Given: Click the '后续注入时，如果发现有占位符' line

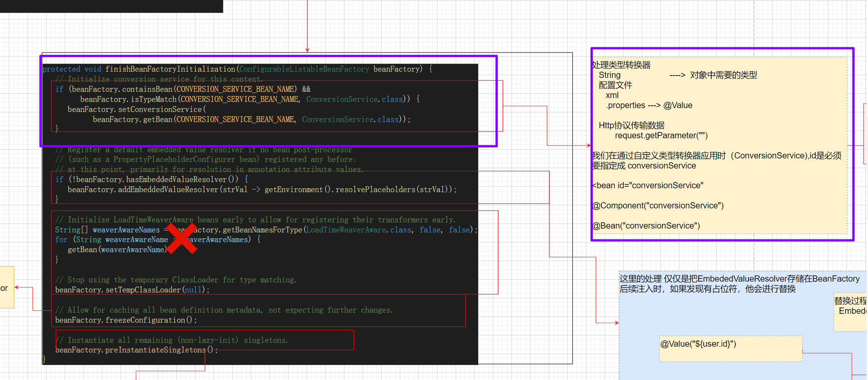Looking at the screenshot, I should tap(707, 289).
